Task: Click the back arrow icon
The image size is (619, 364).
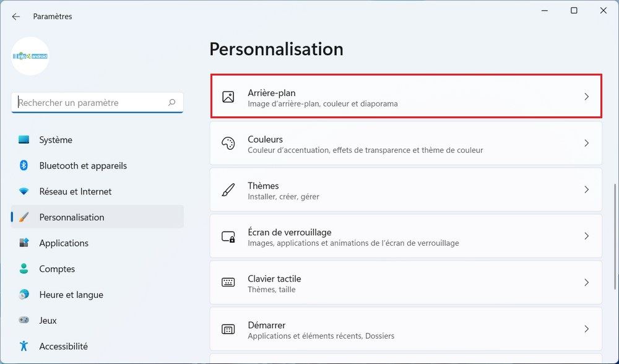Action: coord(16,17)
